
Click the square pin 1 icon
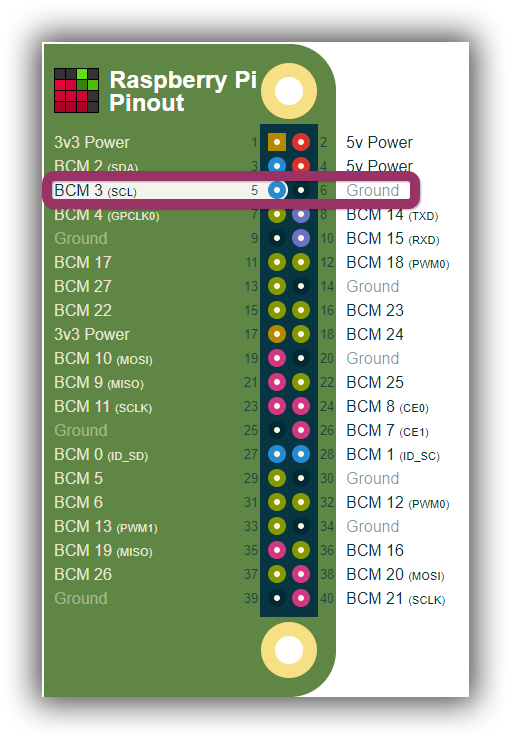[x=277, y=142]
